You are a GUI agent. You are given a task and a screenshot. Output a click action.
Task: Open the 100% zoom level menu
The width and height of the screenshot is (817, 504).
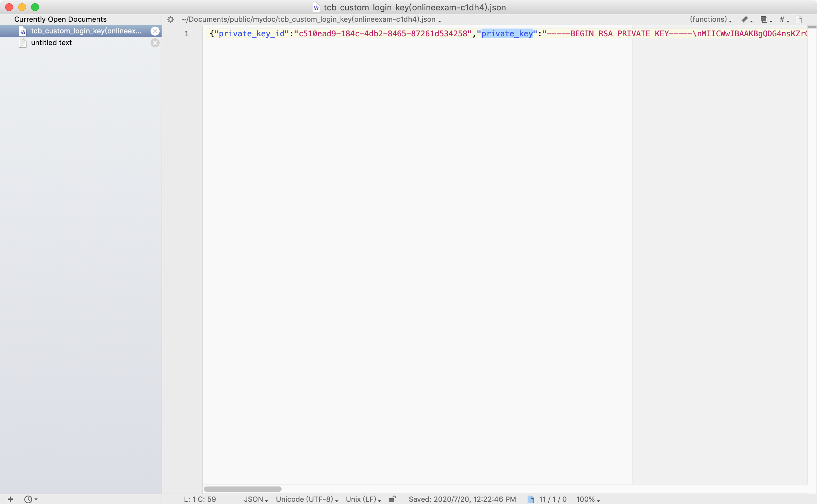click(x=588, y=499)
